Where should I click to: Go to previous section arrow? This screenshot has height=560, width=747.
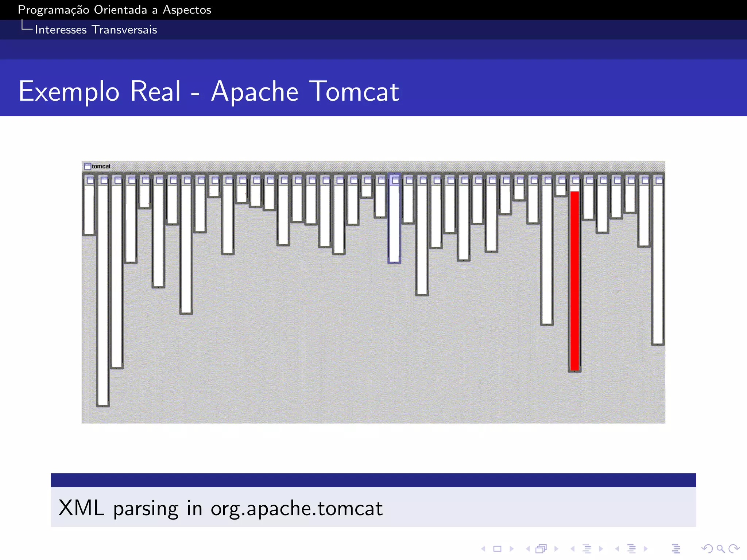click(x=617, y=549)
